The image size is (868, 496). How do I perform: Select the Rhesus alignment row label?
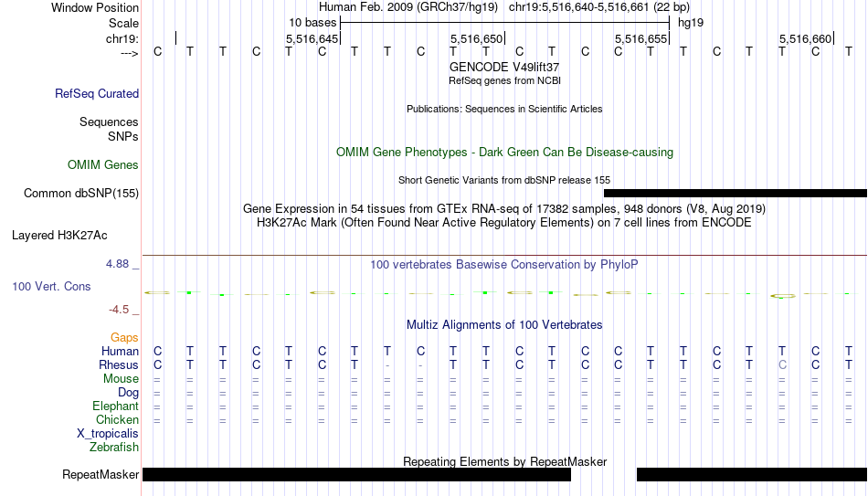click(x=119, y=364)
